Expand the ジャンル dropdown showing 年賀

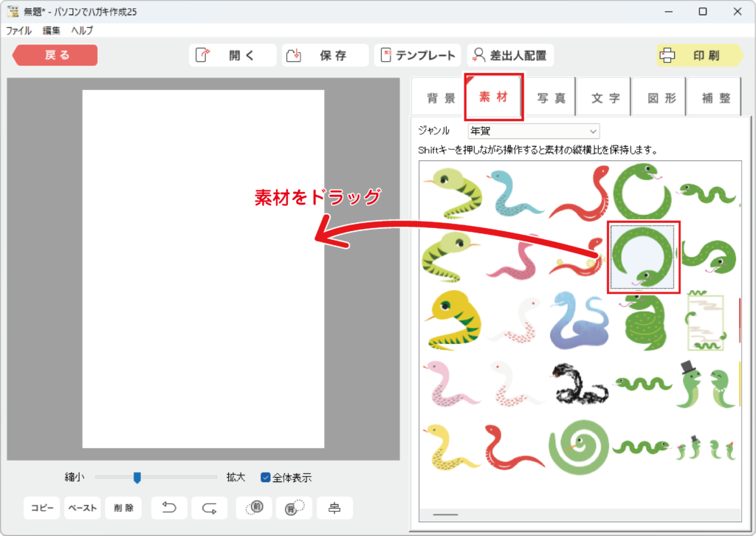point(533,131)
